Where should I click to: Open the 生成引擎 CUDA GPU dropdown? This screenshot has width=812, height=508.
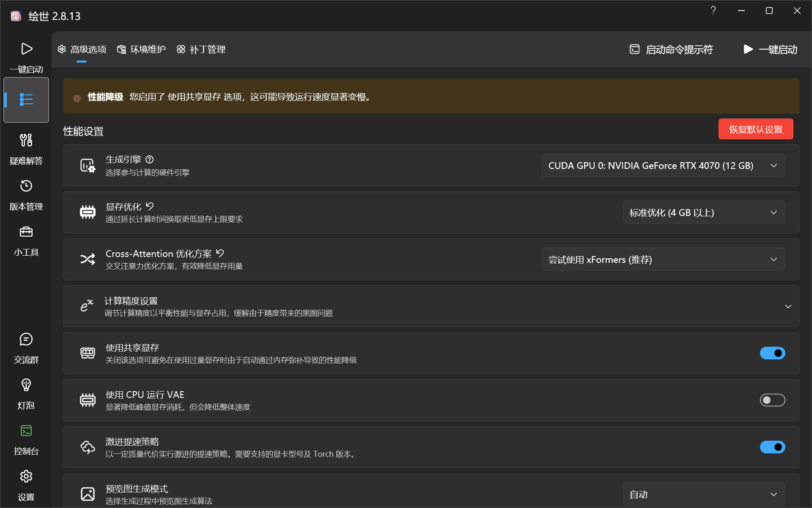(663, 166)
